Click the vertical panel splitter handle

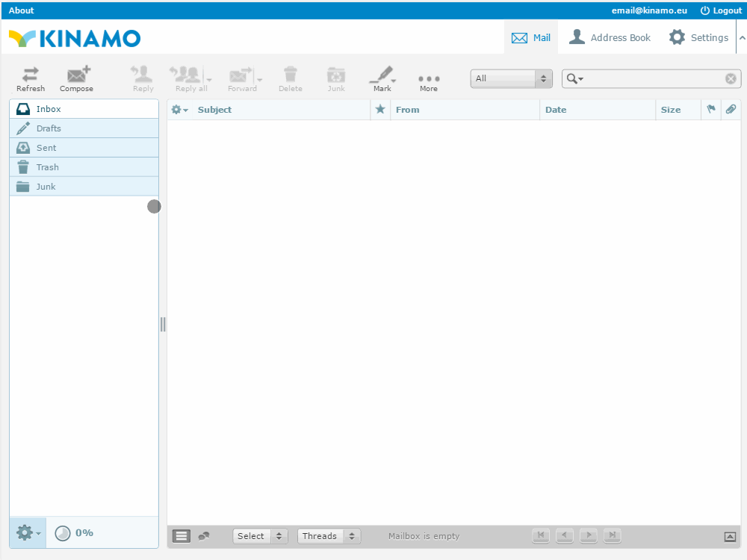coord(163,324)
